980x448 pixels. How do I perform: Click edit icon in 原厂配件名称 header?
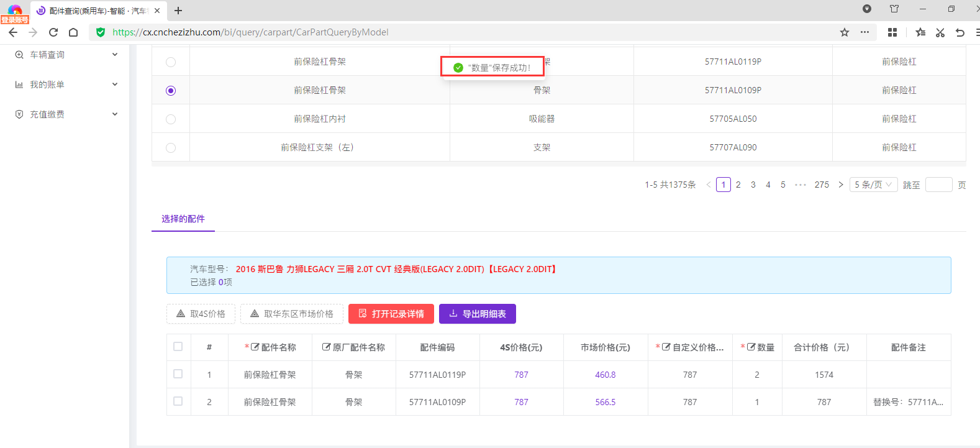pyautogui.click(x=326, y=347)
